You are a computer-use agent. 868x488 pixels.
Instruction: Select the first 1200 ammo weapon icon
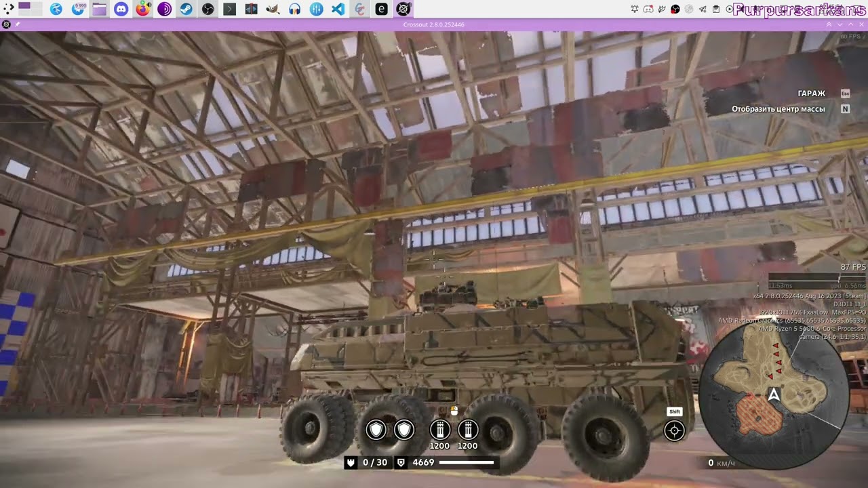pos(440,430)
